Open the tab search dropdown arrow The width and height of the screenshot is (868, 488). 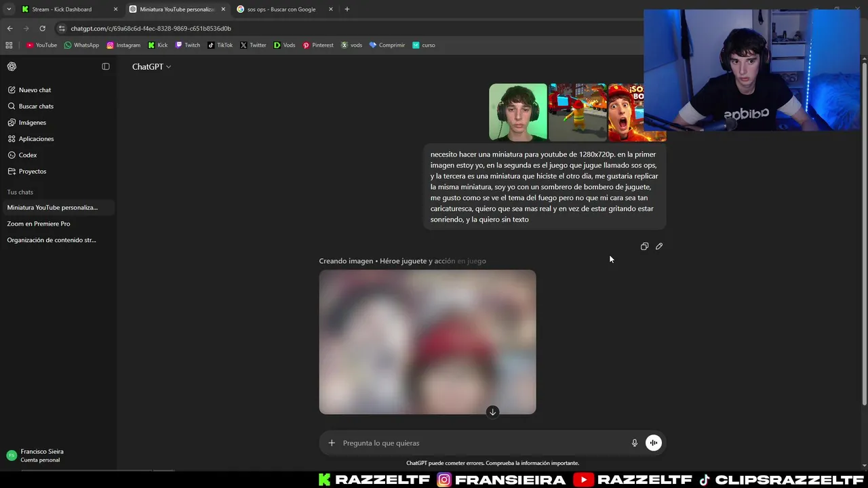[9, 9]
